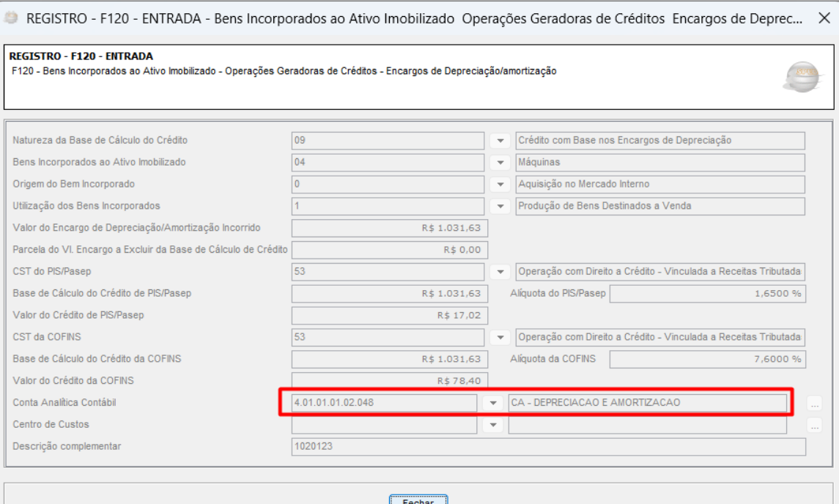Click the F120 Bens Incorporados subtitle line

tap(284, 71)
